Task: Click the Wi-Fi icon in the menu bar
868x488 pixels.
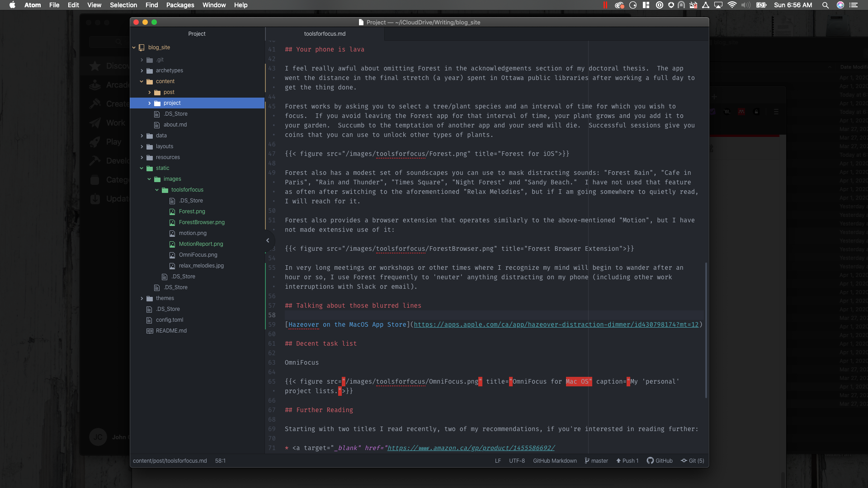Action: pos(733,5)
